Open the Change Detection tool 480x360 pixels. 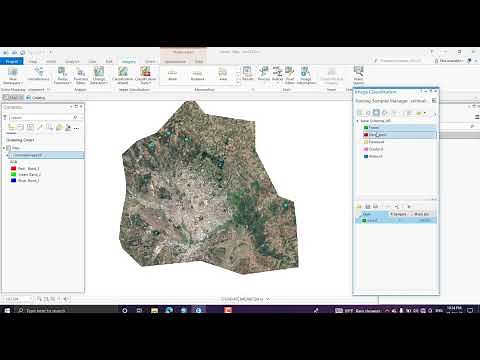[99, 75]
